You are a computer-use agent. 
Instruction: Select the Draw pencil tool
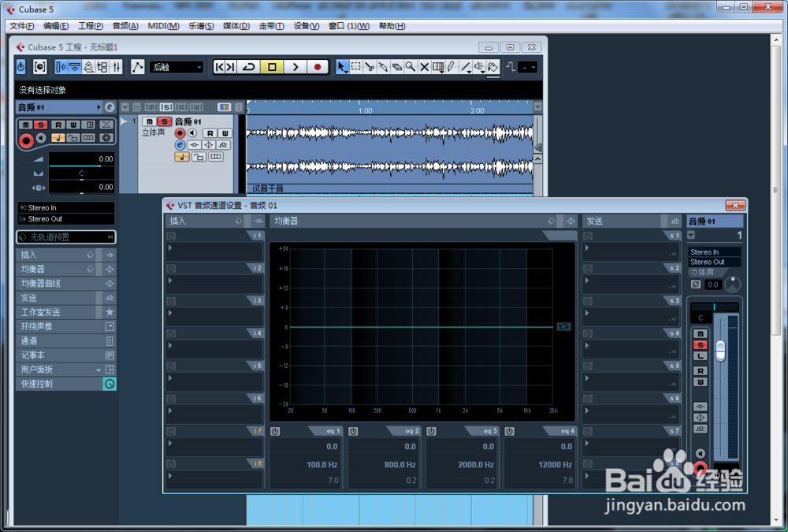tap(452, 67)
